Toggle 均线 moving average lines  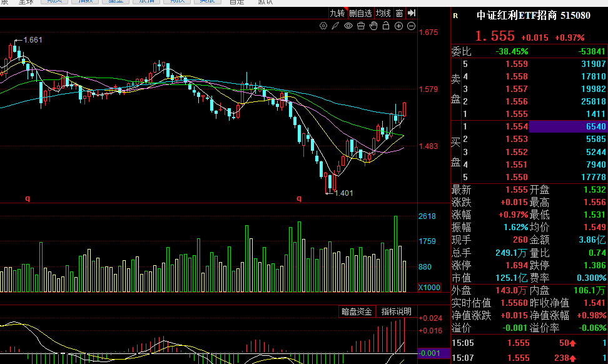pos(383,13)
